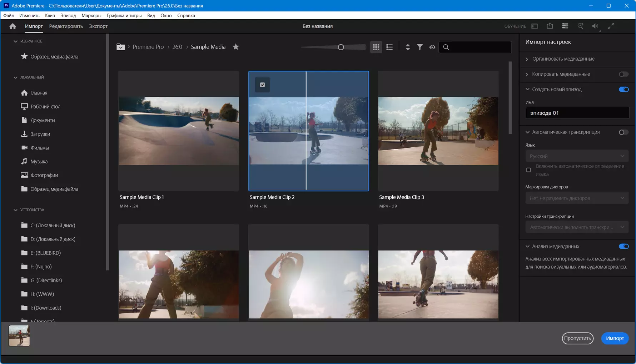636x364 pixels.
Task: Enable the Автоматическая транскрипция switch
Action: click(x=623, y=132)
